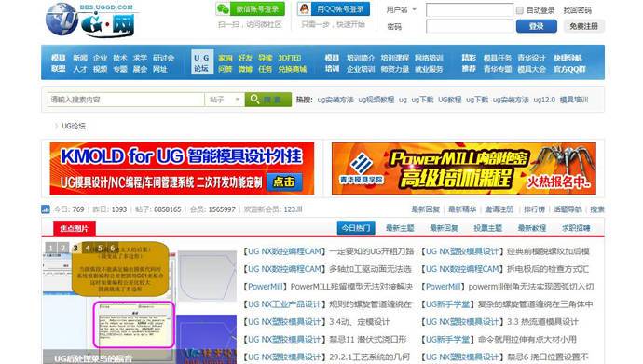
Task: Switch to the 求职招聘 tab
Action: click(576, 228)
